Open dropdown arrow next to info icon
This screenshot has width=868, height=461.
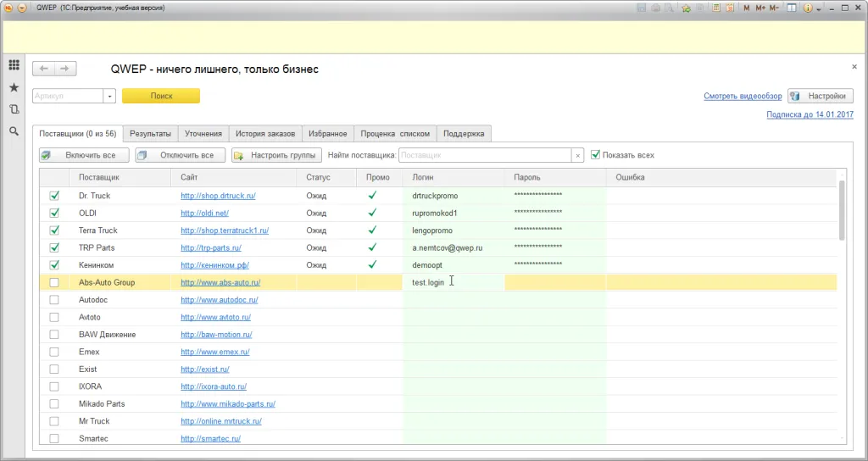tap(819, 8)
